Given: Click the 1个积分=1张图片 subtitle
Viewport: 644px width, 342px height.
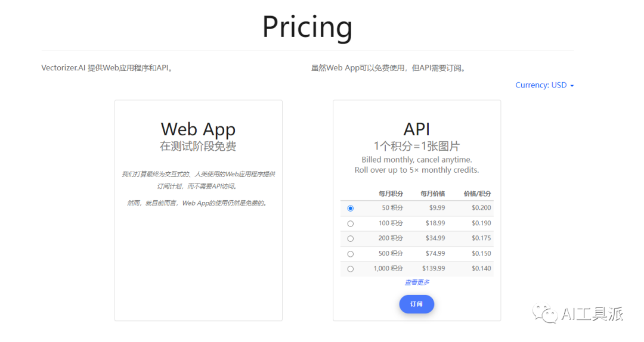Looking at the screenshot, I should (x=416, y=146).
